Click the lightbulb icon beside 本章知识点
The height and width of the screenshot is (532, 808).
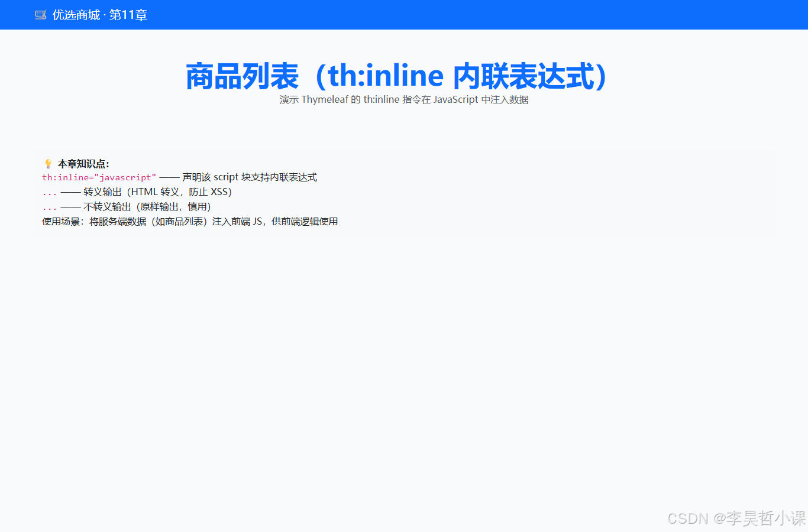(x=49, y=164)
